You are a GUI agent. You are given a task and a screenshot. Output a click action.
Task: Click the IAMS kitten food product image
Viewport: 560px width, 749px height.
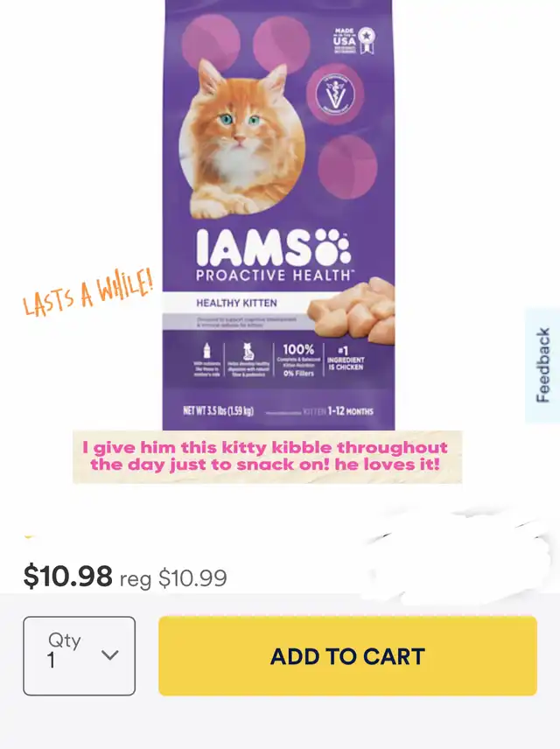pyautogui.click(x=278, y=215)
